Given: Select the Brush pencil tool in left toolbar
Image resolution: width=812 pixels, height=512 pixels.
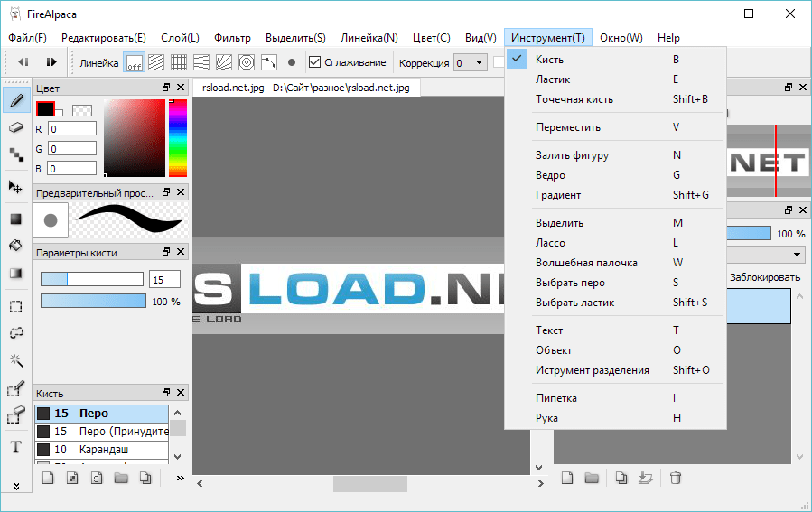Looking at the screenshot, I should pyautogui.click(x=16, y=100).
